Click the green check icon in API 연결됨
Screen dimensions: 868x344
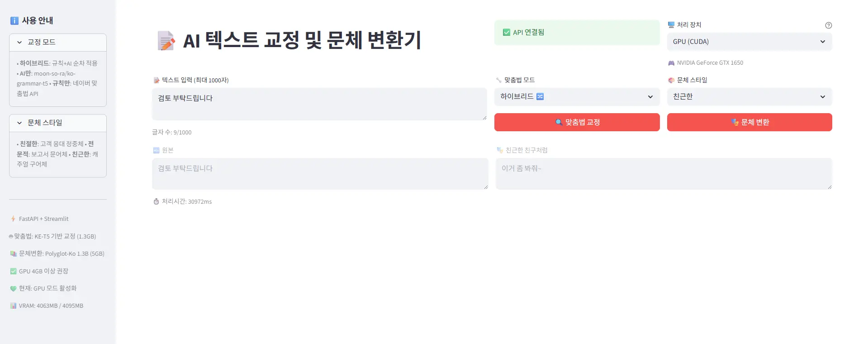click(507, 33)
